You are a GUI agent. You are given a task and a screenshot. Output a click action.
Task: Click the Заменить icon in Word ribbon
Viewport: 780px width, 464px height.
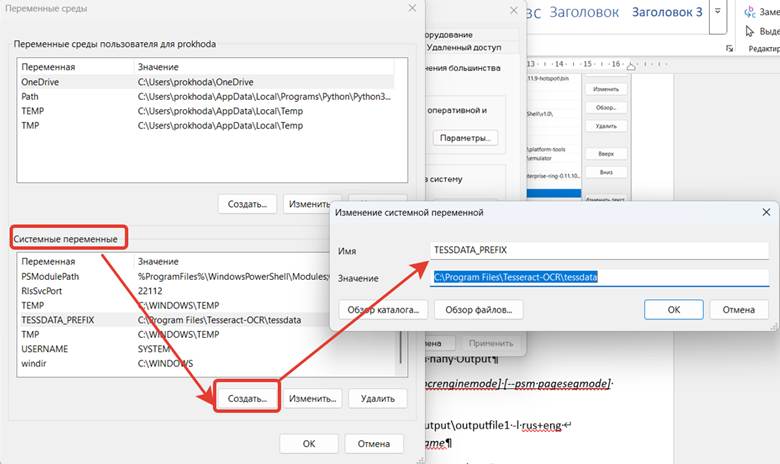point(750,11)
